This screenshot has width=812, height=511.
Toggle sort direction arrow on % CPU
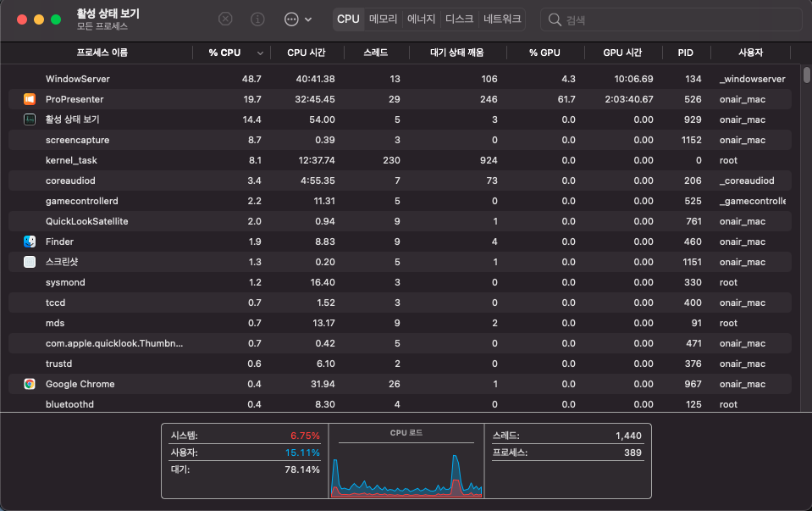coord(260,53)
